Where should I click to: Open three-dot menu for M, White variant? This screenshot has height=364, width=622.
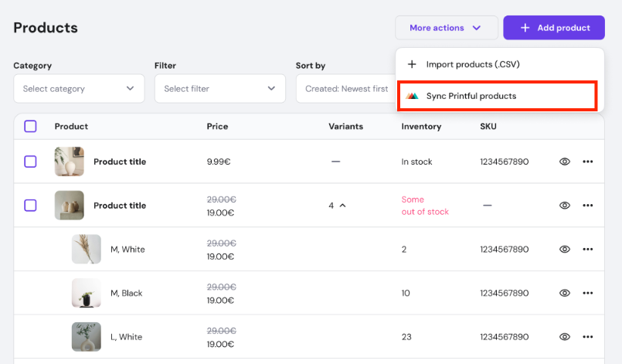coord(587,250)
